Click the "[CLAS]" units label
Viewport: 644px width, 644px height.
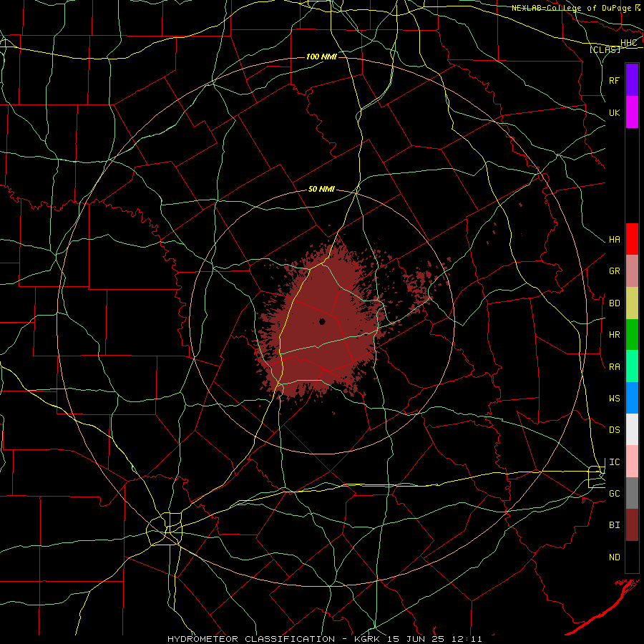(605, 49)
